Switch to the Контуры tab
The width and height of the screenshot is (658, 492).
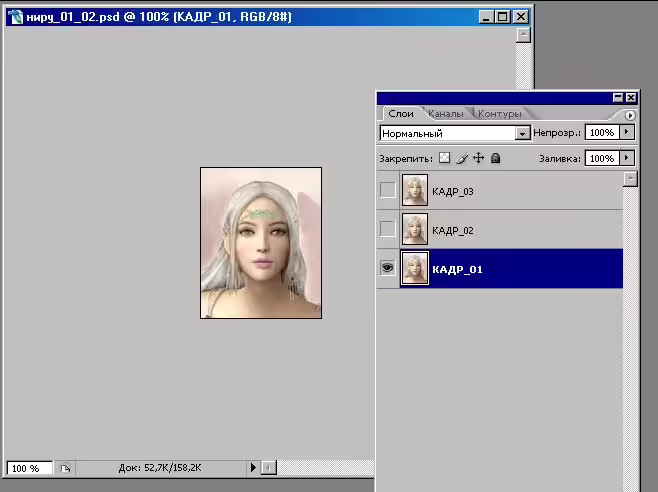(499, 114)
